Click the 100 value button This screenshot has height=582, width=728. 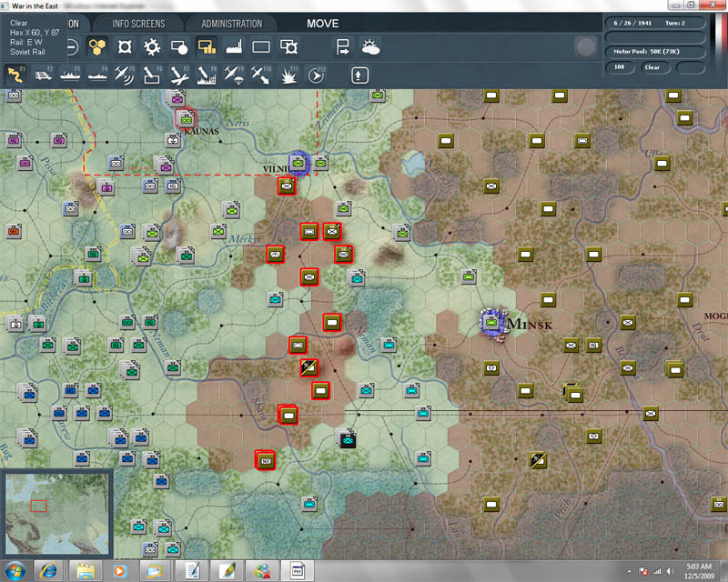coord(620,67)
